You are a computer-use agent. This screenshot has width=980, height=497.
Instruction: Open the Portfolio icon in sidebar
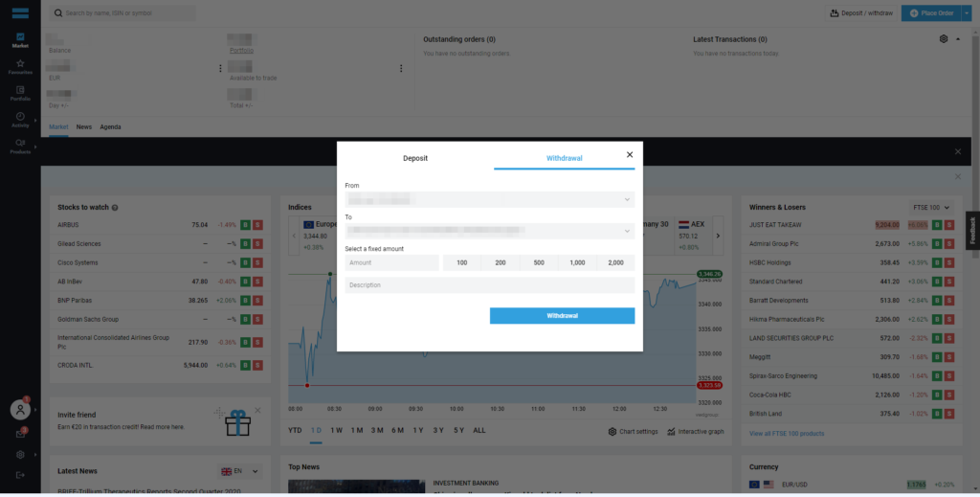click(20, 93)
